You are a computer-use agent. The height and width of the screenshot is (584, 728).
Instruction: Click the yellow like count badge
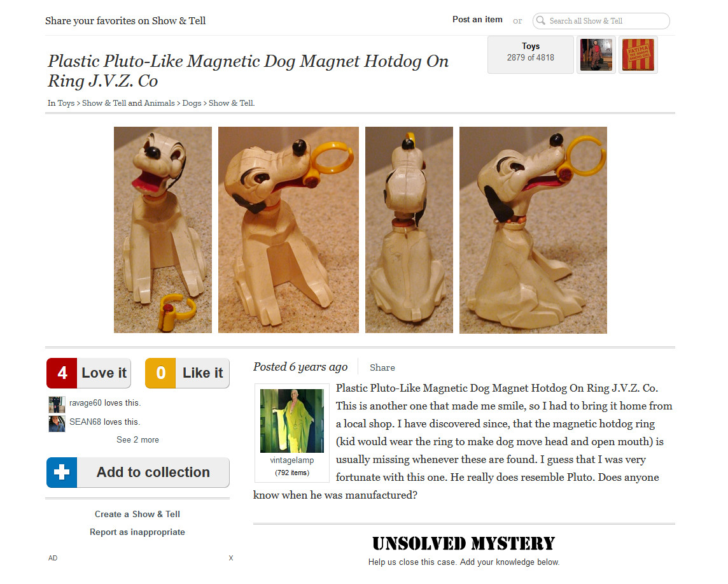click(x=160, y=373)
